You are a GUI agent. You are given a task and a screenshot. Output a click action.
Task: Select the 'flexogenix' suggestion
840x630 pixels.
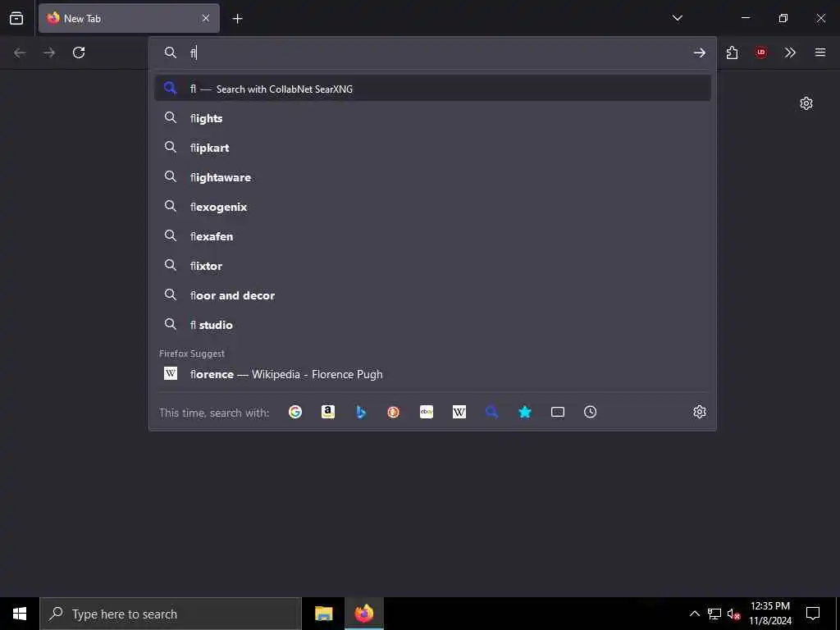432,206
